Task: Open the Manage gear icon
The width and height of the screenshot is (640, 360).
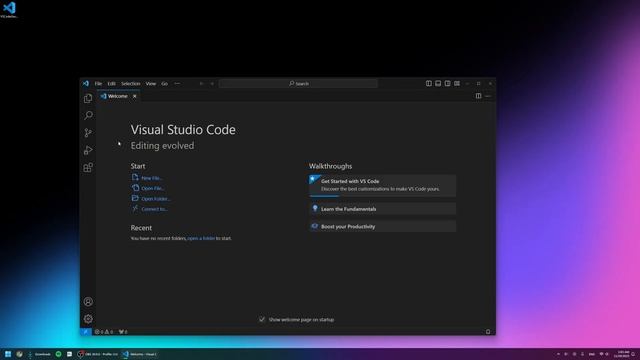Action: pos(88,319)
